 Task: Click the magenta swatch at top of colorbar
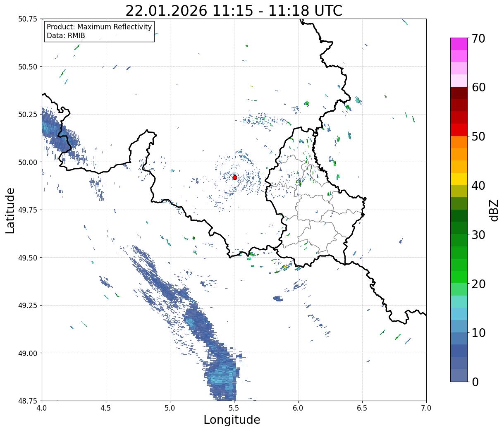(459, 44)
